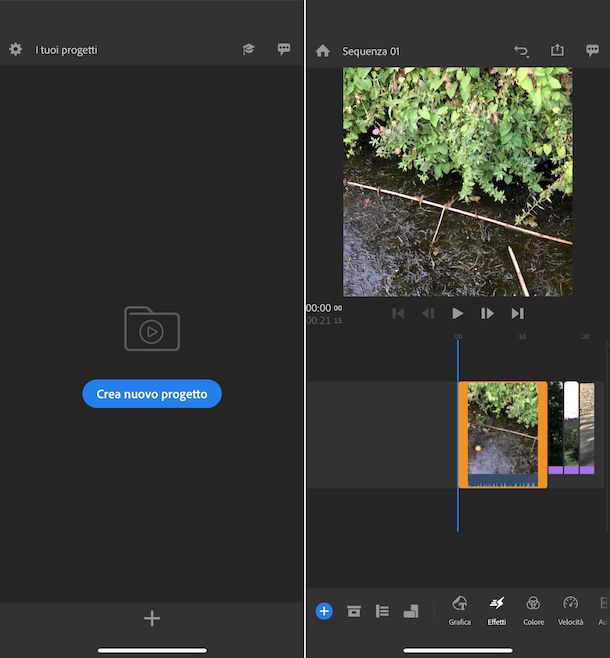This screenshot has height=658, width=610.
Task: Play the sequence
Action: pos(457,313)
